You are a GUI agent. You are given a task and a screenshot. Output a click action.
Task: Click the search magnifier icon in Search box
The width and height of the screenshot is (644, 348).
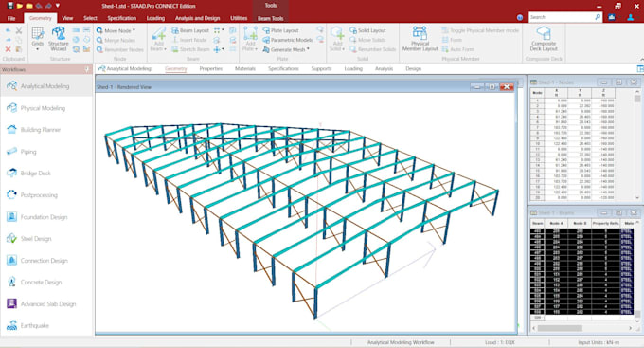pyautogui.click(x=598, y=17)
